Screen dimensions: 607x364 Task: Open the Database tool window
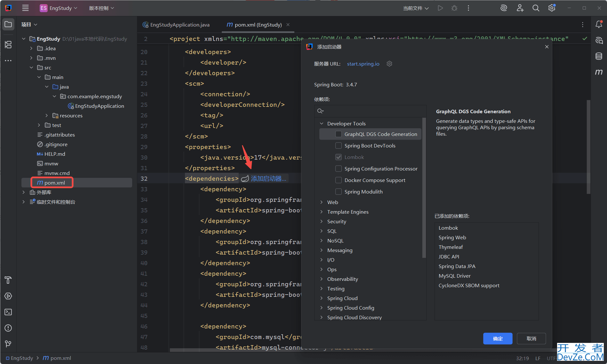pyautogui.click(x=599, y=56)
